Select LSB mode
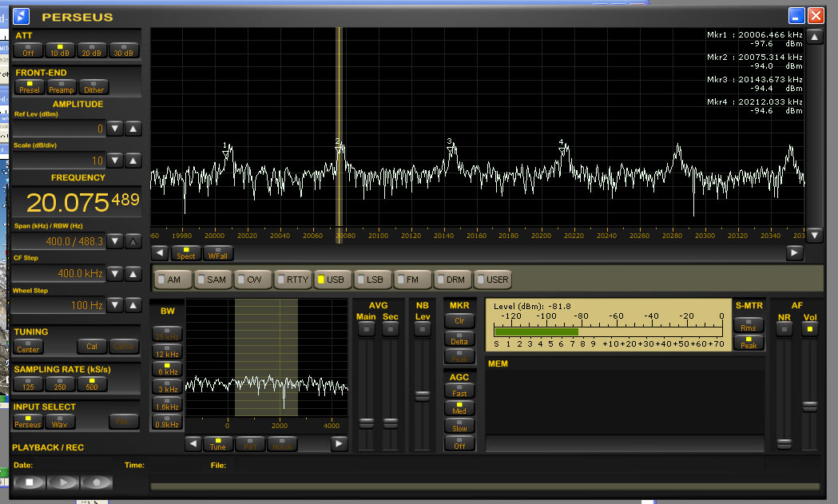Screen dimensions: 838x504 pos(372,280)
